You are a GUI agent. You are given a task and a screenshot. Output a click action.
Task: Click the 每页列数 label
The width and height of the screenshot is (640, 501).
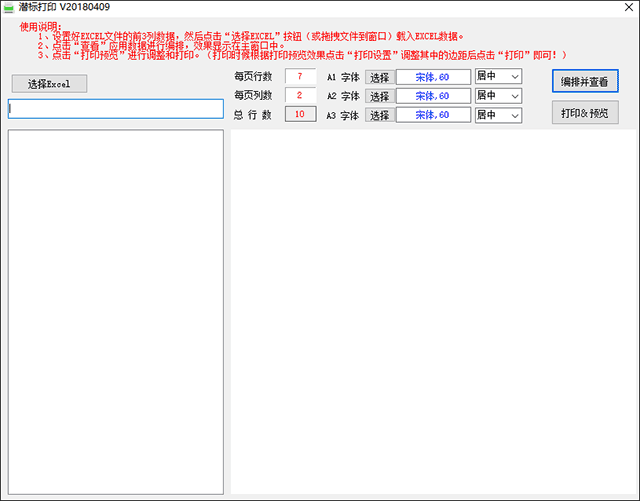coord(253,95)
